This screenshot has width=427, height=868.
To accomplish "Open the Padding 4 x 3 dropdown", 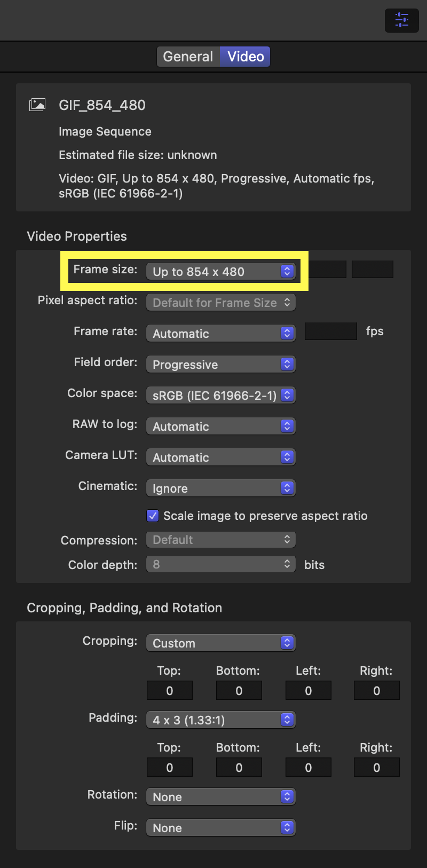I will point(221,720).
